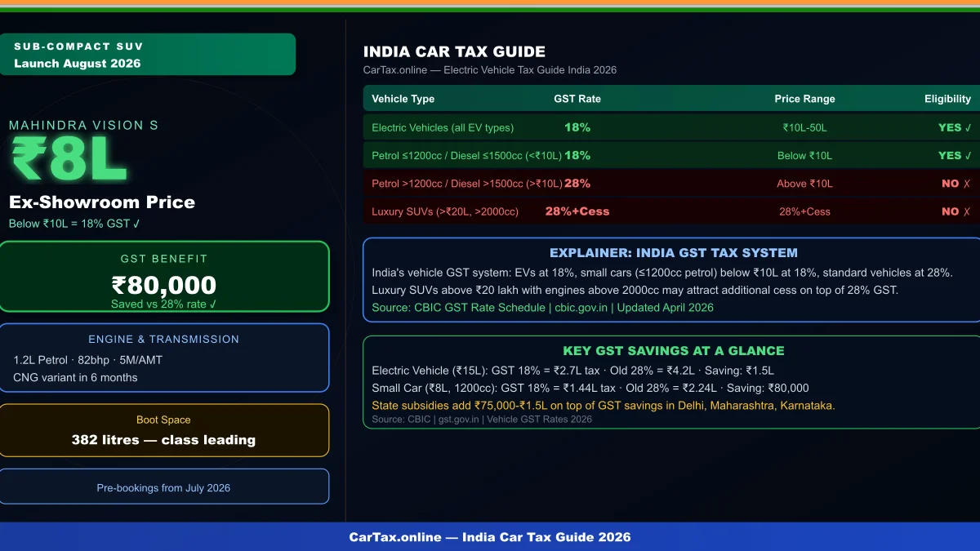Click YES checkmark in Petrol ≤1200cc row
Image resolution: width=980 pixels, height=551 pixels.
[x=954, y=155]
